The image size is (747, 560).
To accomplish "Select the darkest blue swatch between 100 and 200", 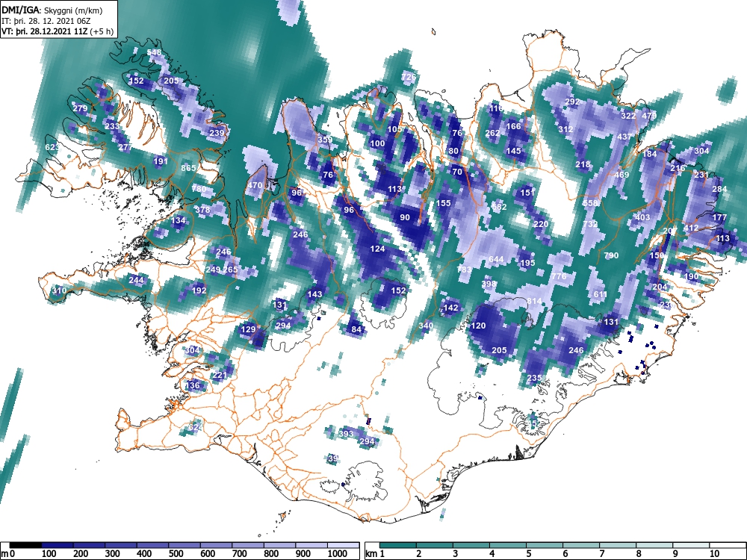I will click(58, 545).
